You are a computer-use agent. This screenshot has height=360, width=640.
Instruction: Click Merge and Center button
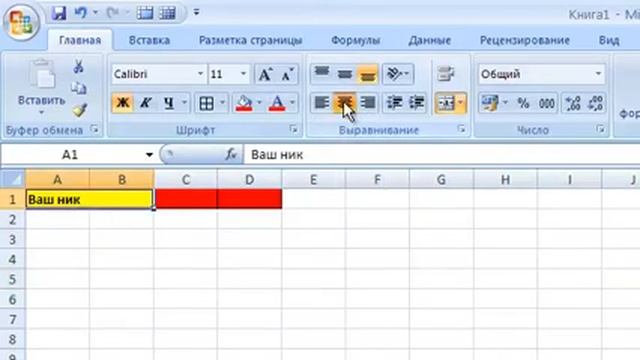446,103
